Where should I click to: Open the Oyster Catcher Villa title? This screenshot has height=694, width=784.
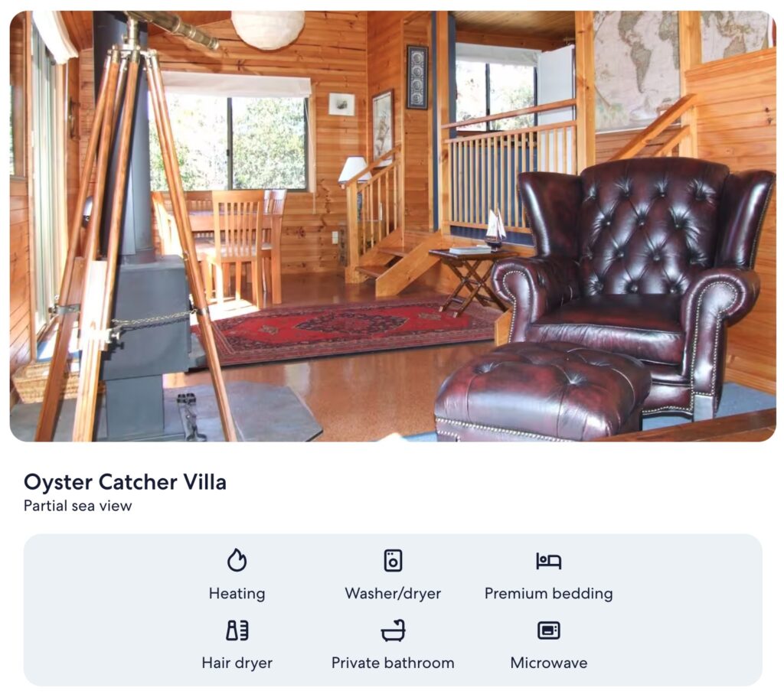pos(125,483)
